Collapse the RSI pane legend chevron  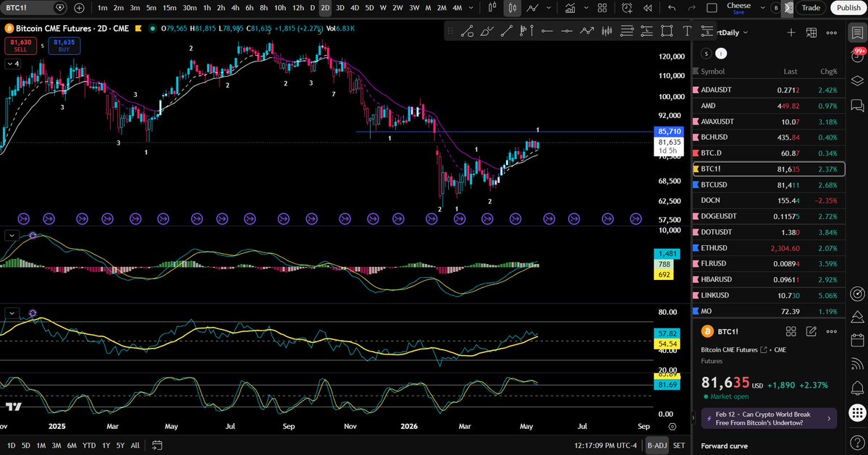(12, 313)
